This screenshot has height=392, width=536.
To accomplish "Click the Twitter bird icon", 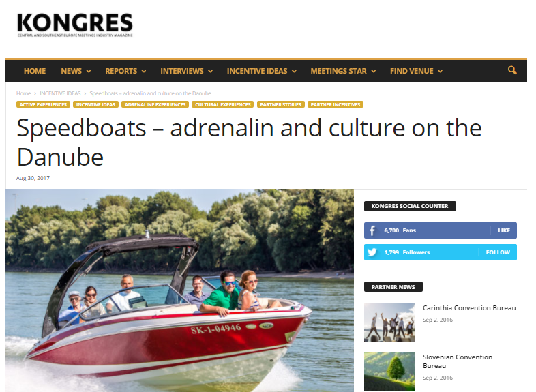I will 372,252.
